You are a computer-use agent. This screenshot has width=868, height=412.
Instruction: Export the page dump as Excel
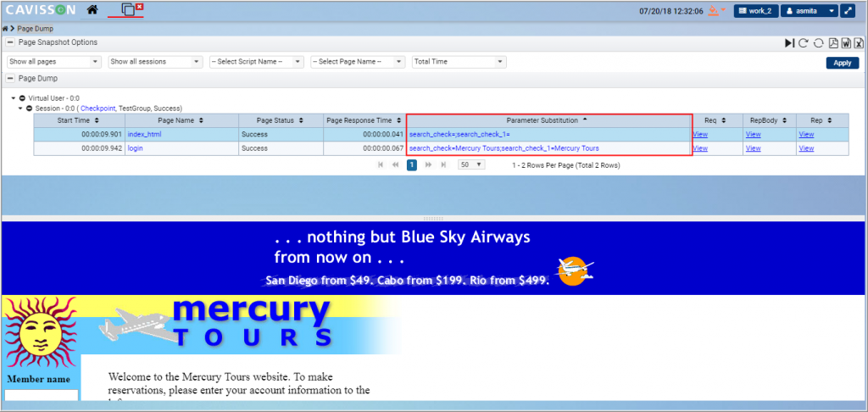pos(859,43)
